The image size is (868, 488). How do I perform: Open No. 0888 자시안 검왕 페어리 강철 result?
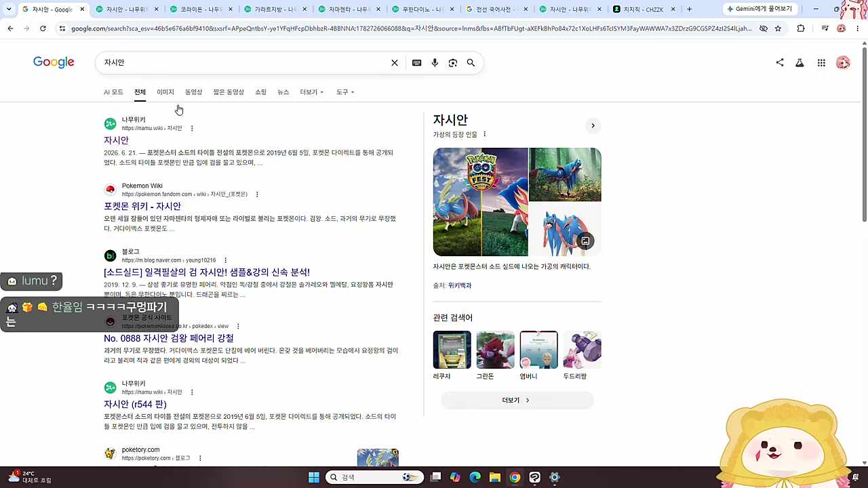169,338
